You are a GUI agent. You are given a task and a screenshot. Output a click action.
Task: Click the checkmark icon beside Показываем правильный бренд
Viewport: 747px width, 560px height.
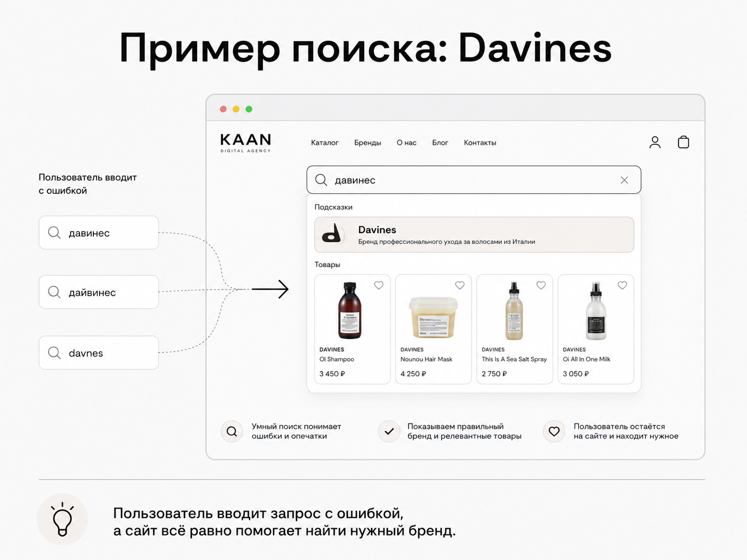pos(389,432)
